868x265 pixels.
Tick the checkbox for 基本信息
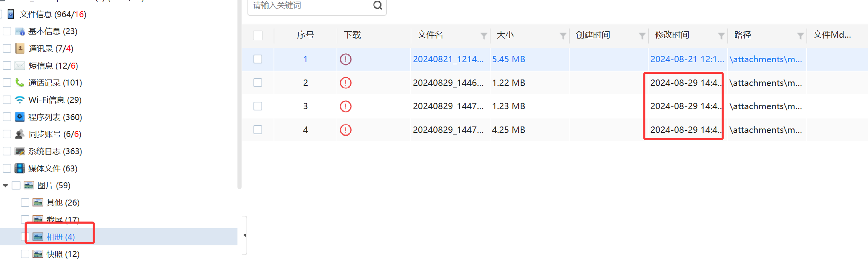coord(7,31)
